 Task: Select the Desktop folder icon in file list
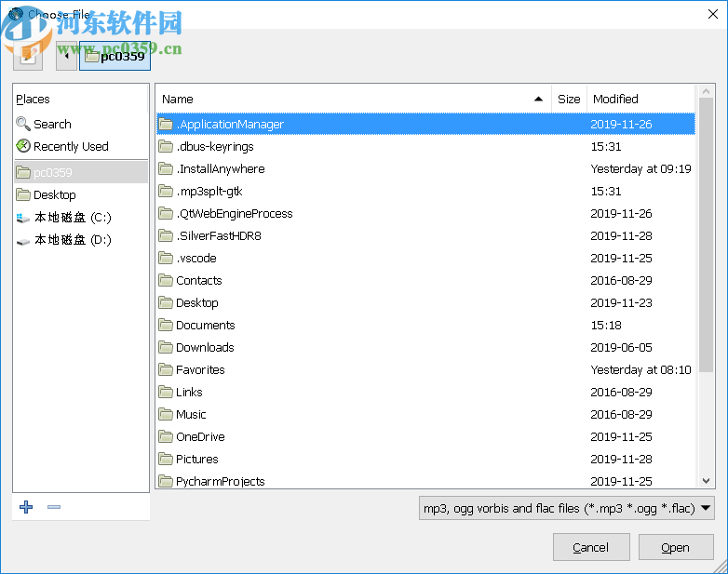click(x=166, y=302)
